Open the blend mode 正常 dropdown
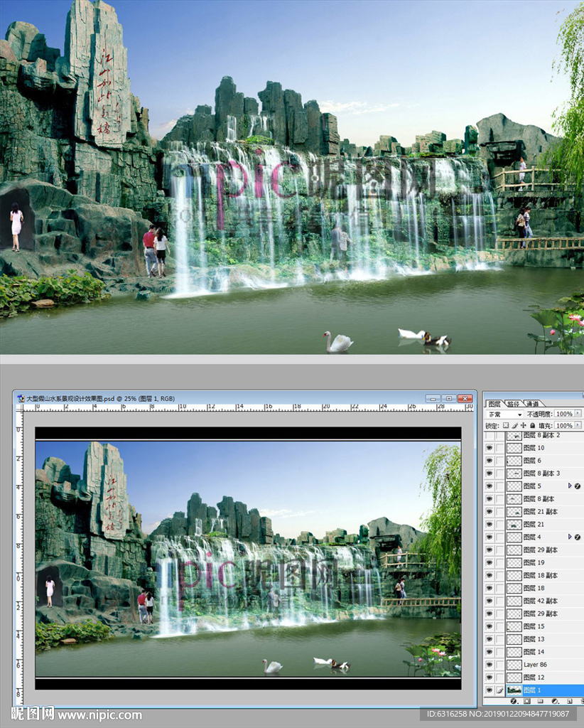 pyautogui.click(x=504, y=414)
